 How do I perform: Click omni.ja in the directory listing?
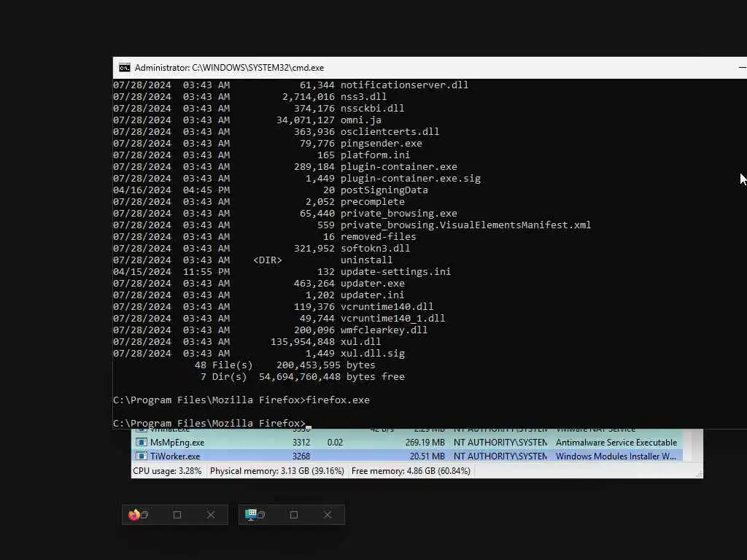[x=360, y=120]
